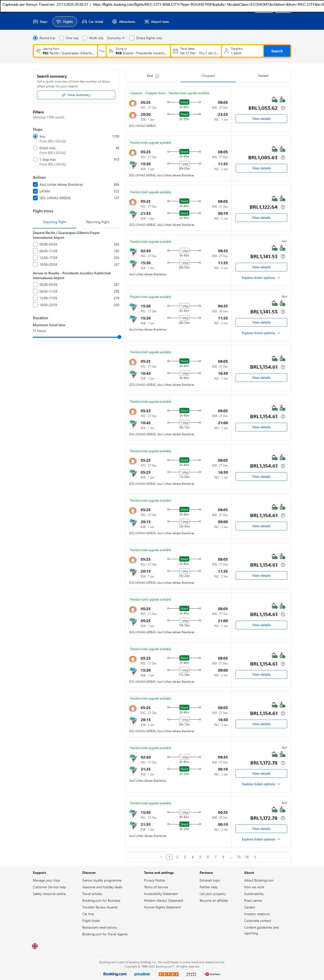The height and width of the screenshot is (980, 324).
Task: Expand Explore ticket options for the BRL1,141.53 02:50 flight
Action: click(x=261, y=278)
